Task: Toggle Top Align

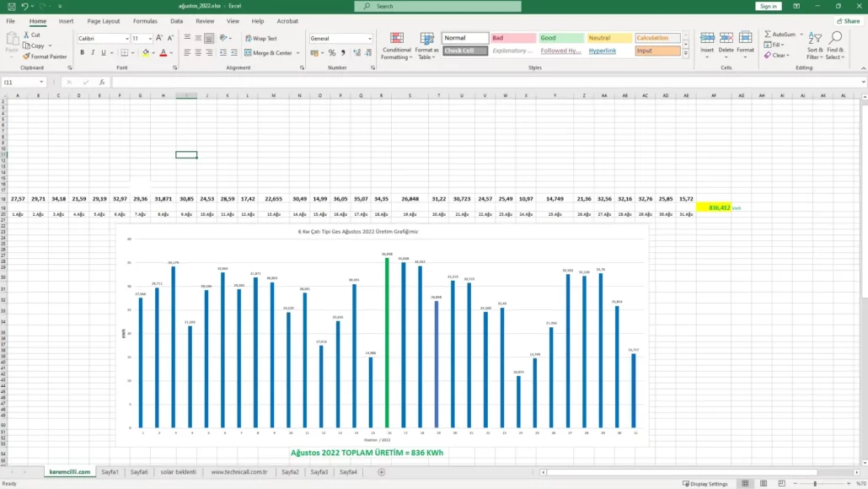Action: (187, 38)
